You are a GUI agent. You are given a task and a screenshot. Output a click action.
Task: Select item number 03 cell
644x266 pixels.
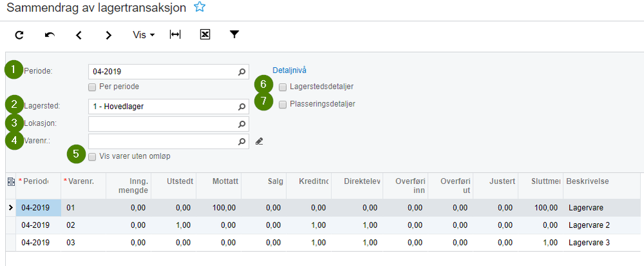[83, 243]
